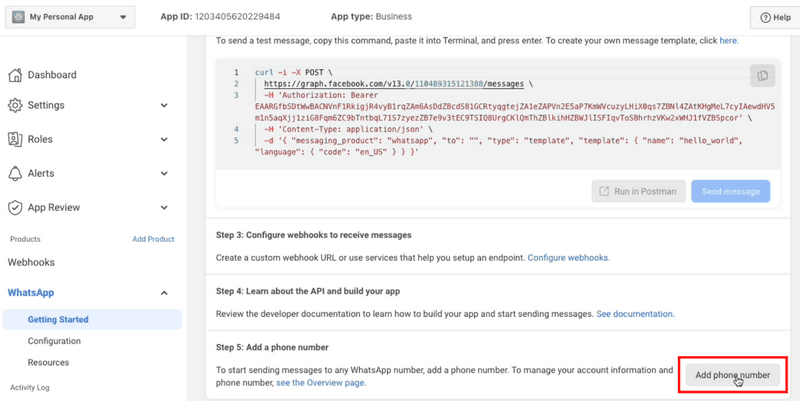800x401 pixels.
Task: Open the My Personal App dropdown
Action: (70, 17)
